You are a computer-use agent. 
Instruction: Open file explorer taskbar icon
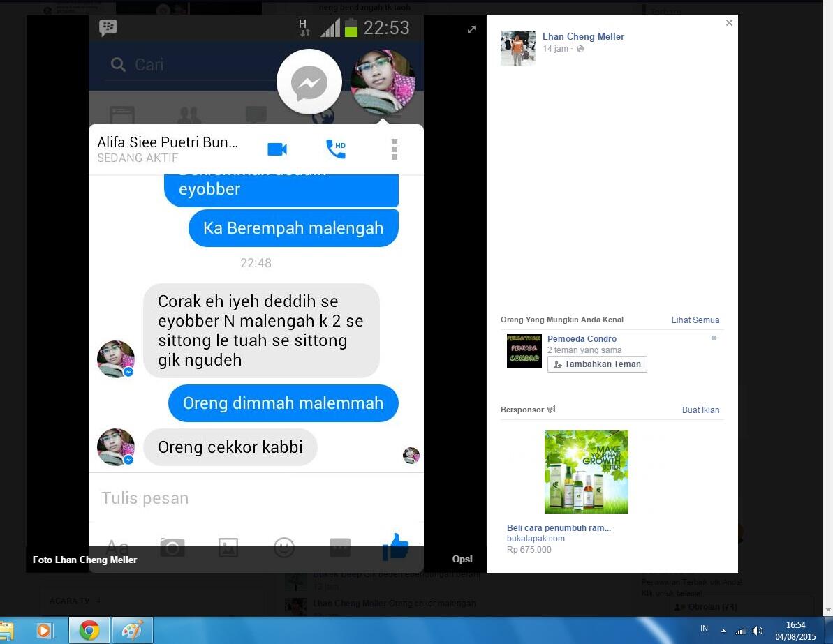(6, 631)
